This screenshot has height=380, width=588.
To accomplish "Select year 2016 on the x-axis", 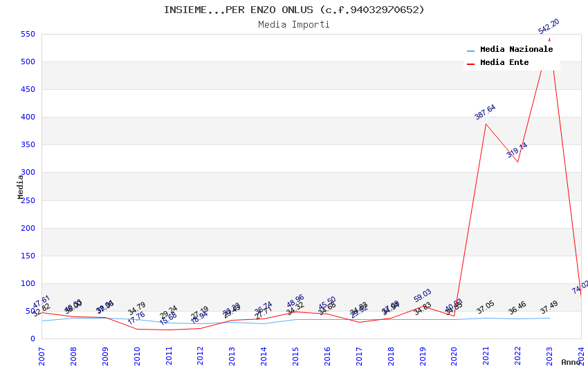I will point(327,356).
